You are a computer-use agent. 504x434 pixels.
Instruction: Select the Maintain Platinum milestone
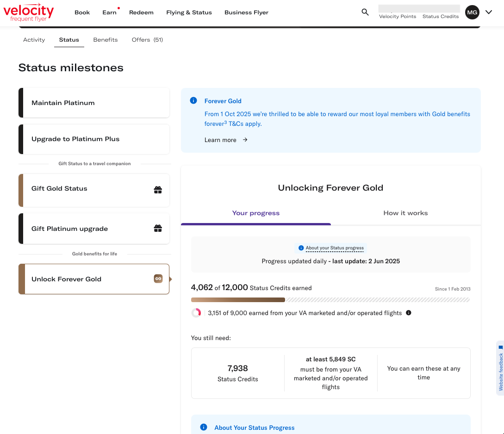tap(94, 103)
